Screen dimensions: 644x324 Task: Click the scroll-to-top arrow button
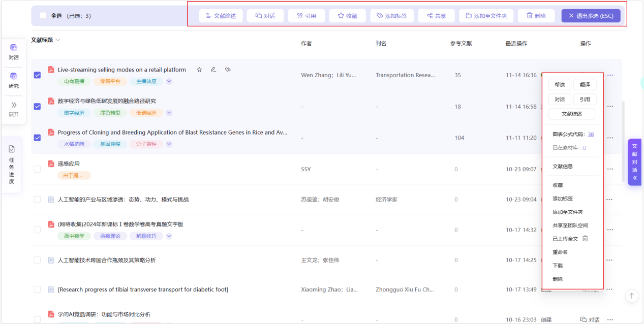631,296
